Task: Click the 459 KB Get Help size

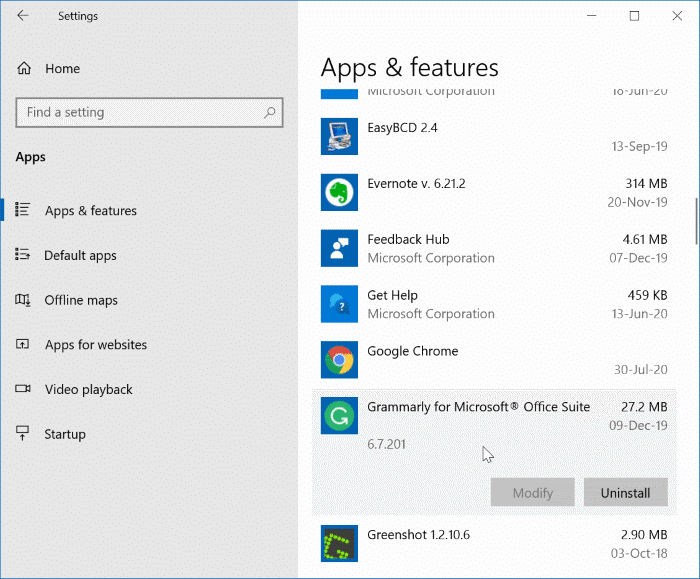Action: pyautogui.click(x=647, y=295)
